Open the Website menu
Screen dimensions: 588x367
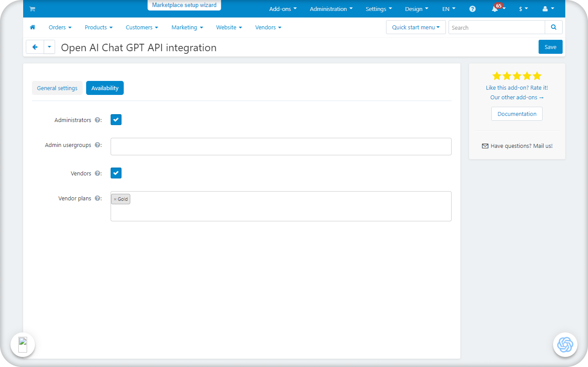(229, 27)
